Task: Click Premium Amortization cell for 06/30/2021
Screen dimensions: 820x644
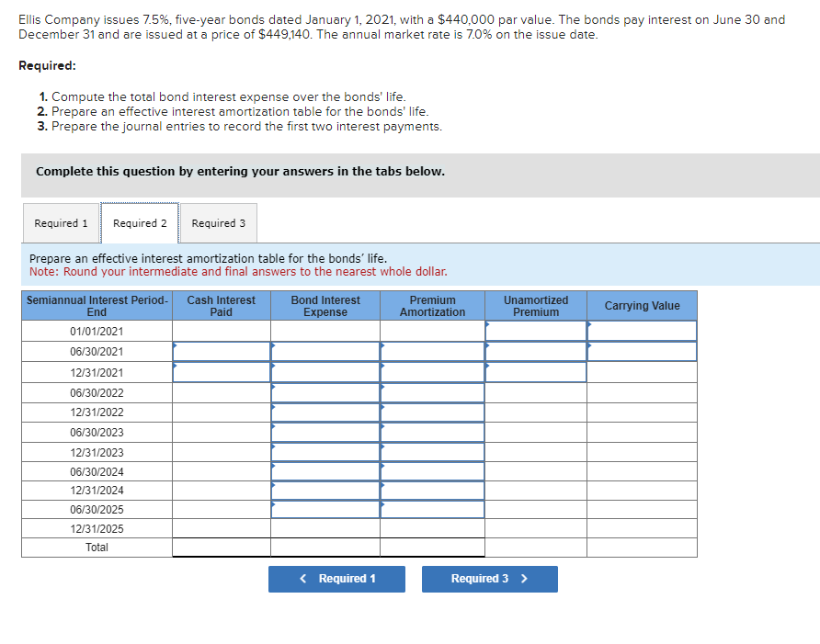Action: click(x=432, y=351)
